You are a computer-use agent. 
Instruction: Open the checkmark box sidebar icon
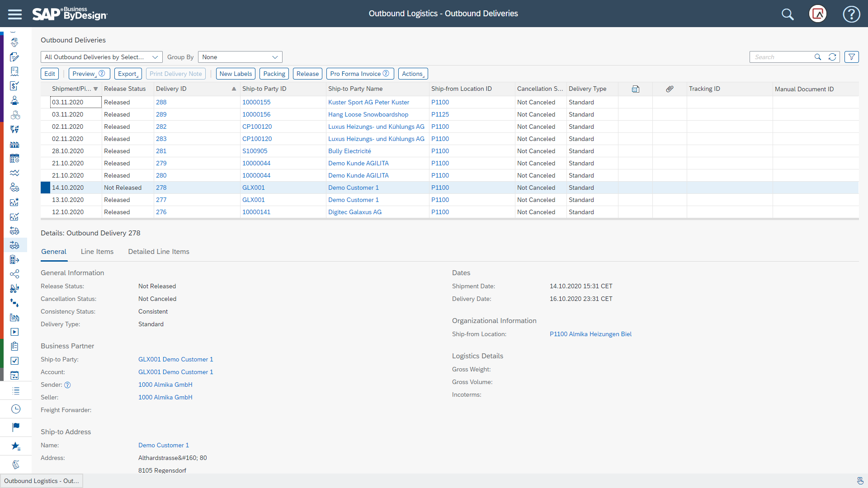point(14,361)
